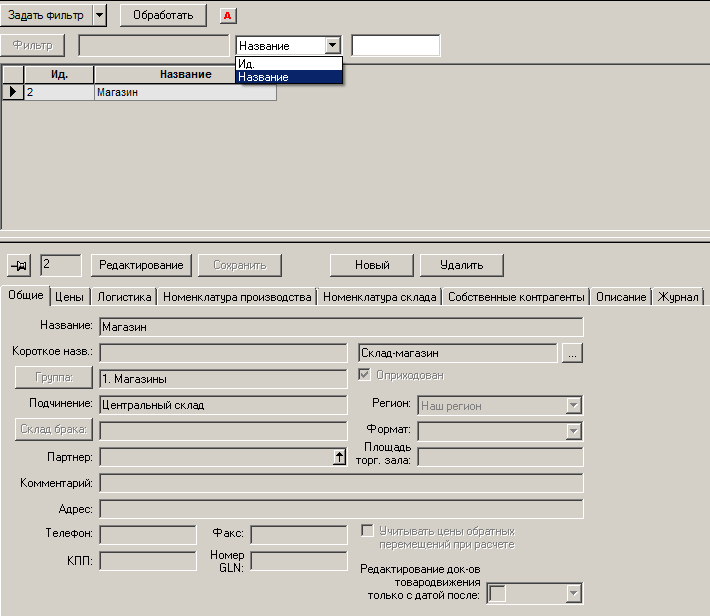This screenshot has height=616, width=710.
Task: Select the Ид. cell with value 2
Action: point(59,92)
